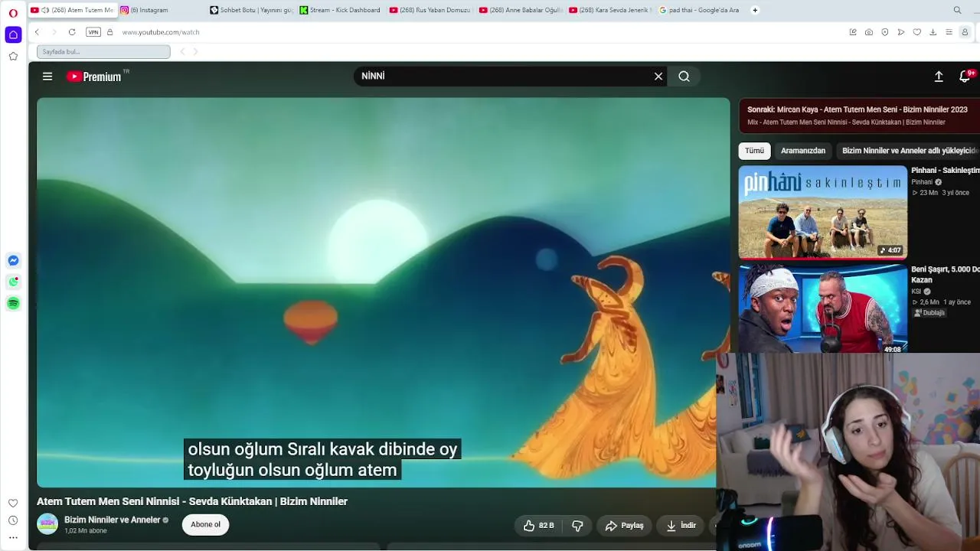Open YouTube notifications bell

pyautogui.click(x=965, y=77)
